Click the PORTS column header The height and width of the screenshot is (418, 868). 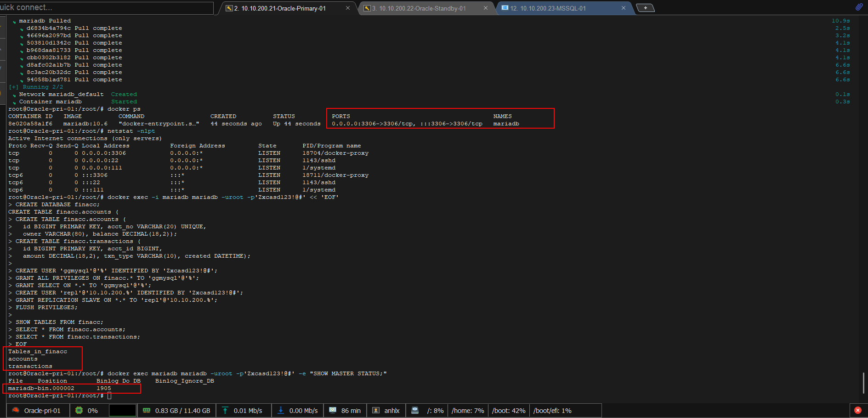tap(341, 116)
